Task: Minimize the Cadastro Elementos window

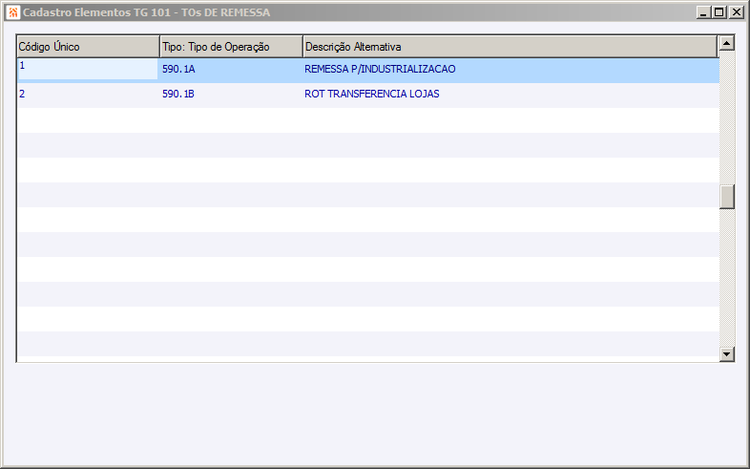Action: coord(703,12)
